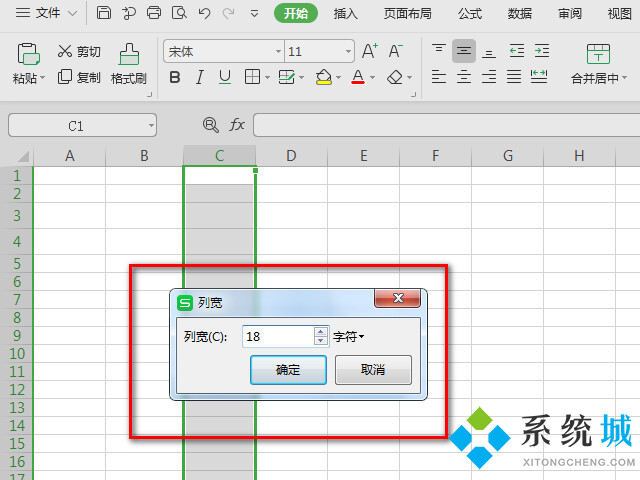This screenshot has height=480, width=640.
Task: Click select-all corner triangle
Action: tap(22, 156)
